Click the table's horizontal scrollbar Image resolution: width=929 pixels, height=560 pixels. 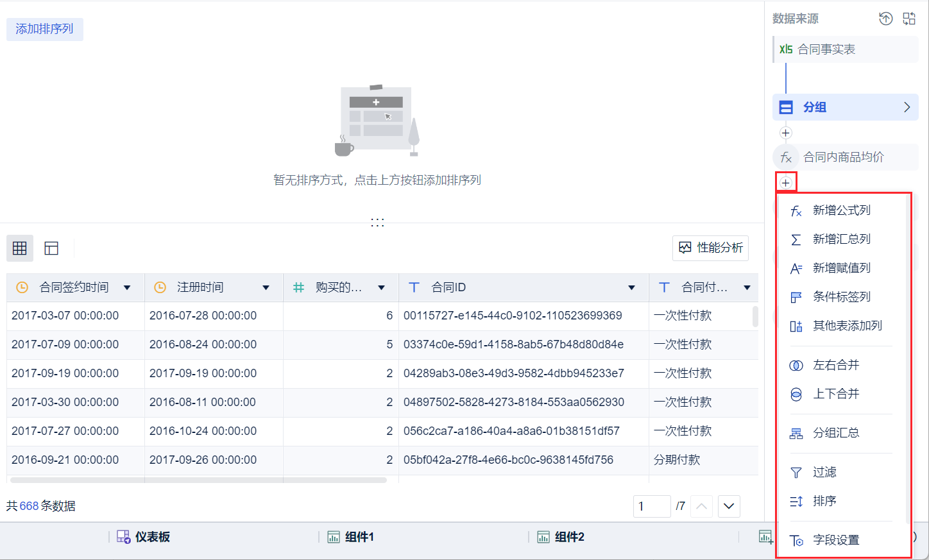pyautogui.click(x=198, y=480)
